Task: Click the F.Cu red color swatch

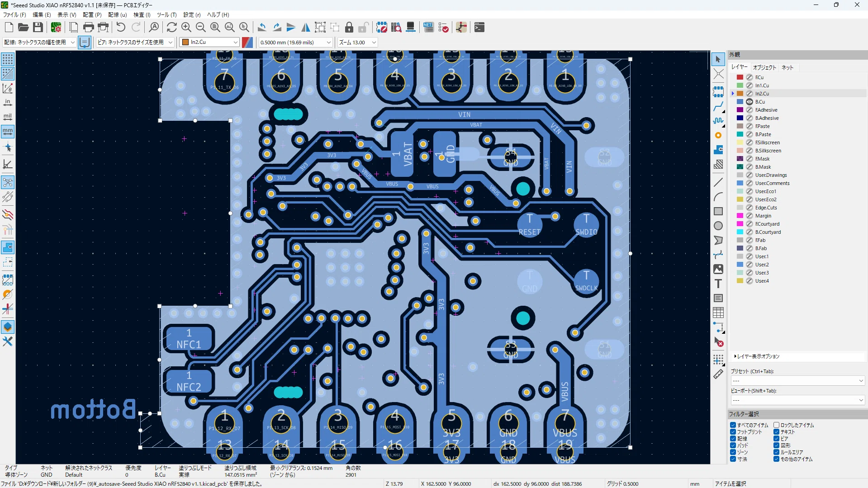Action: (x=740, y=77)
